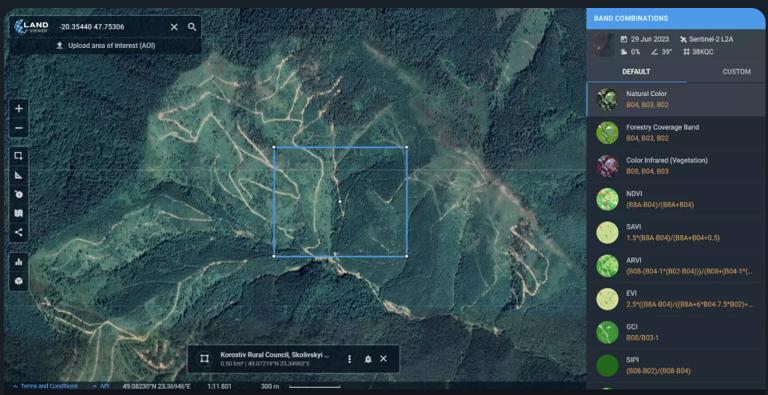Image resolution: width=768 pixels, height=395 pixels.
Task: Open the 3D view cube icon
Action: (19, 281)
